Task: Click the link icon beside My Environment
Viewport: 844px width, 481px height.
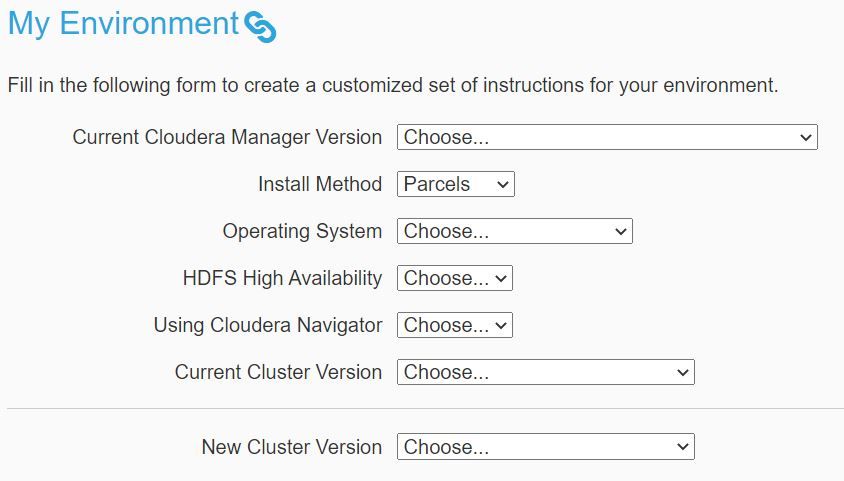Action: 260,27
